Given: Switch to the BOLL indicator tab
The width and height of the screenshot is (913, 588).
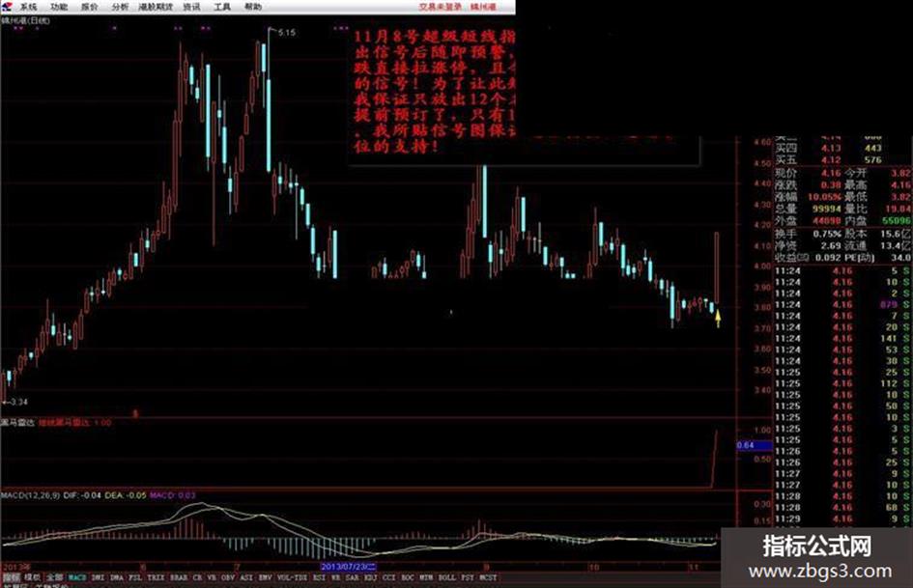Looking at the screenshot, I should [x=446, y=577].
